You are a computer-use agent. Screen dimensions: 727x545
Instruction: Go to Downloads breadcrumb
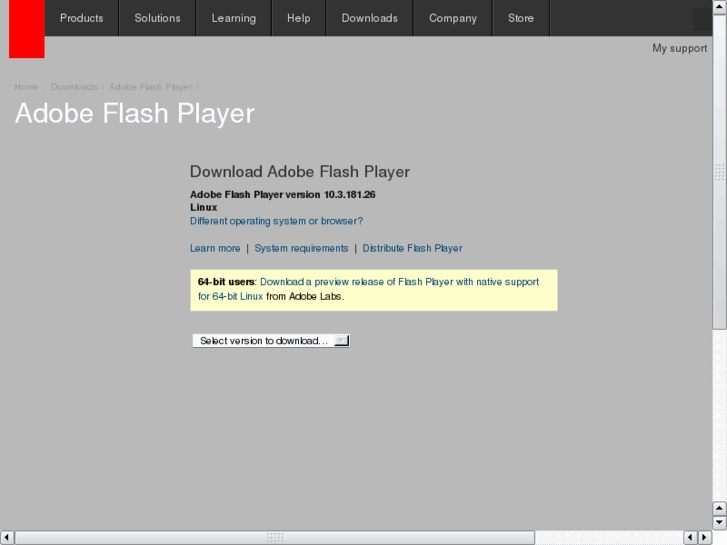[x=74, y=87]
